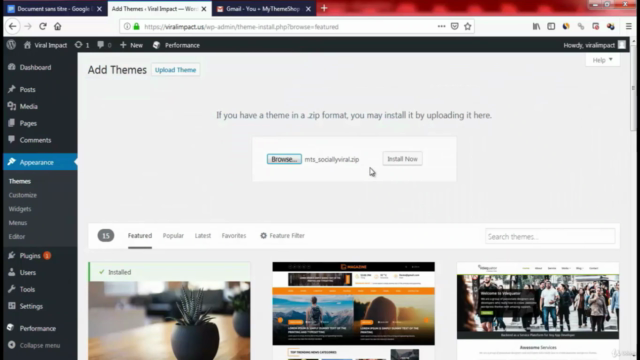Click Upload Theme button
640x360 pixels.
pyautogui.click(x=176, y=70)
